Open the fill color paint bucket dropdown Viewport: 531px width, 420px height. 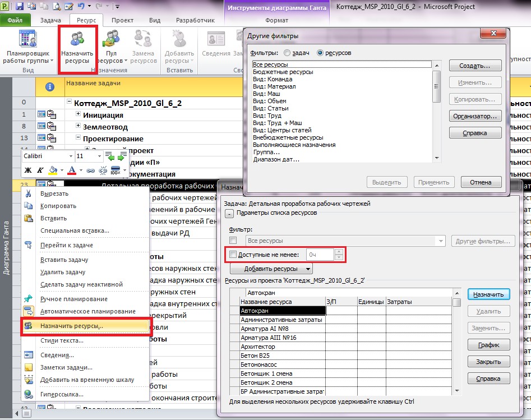tap(62, 170)
